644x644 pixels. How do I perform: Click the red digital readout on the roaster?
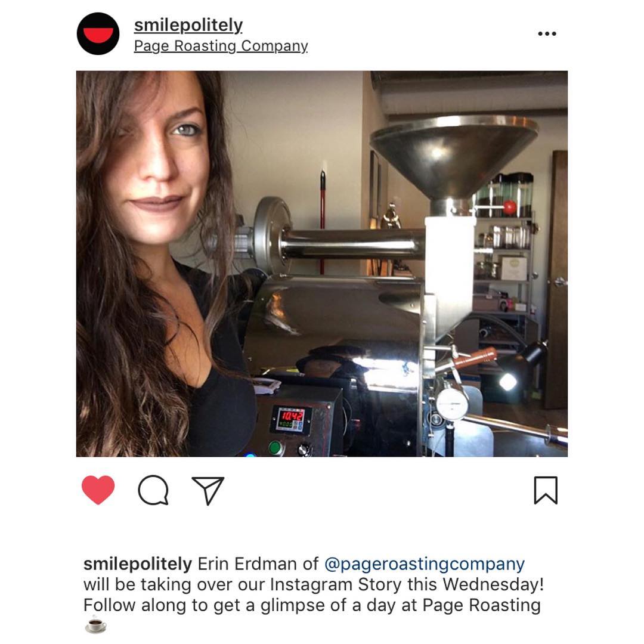click(x=292, y=417)
